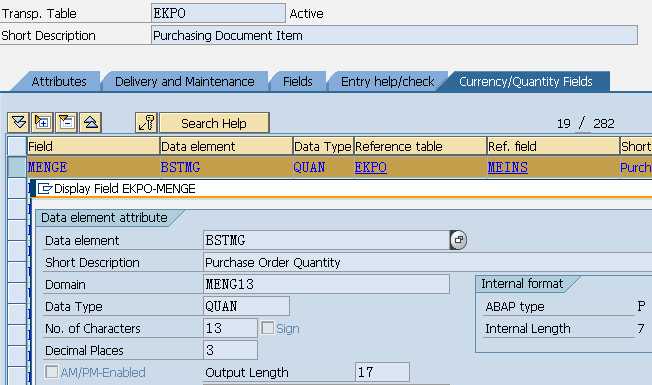This screenshot has width=652, height=385.
Task: Switch to the Fields tab
Action: [x=298, y=81]
